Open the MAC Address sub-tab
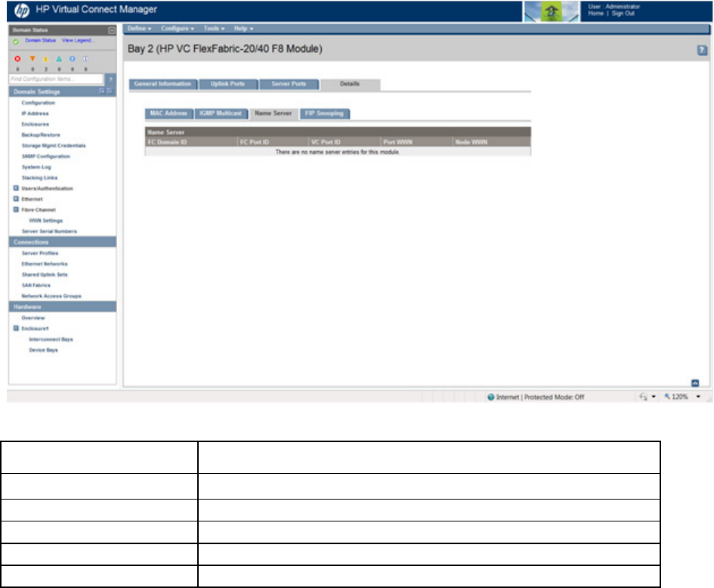Viewport: 714px width, 588px height. click(x=168, y=113)
